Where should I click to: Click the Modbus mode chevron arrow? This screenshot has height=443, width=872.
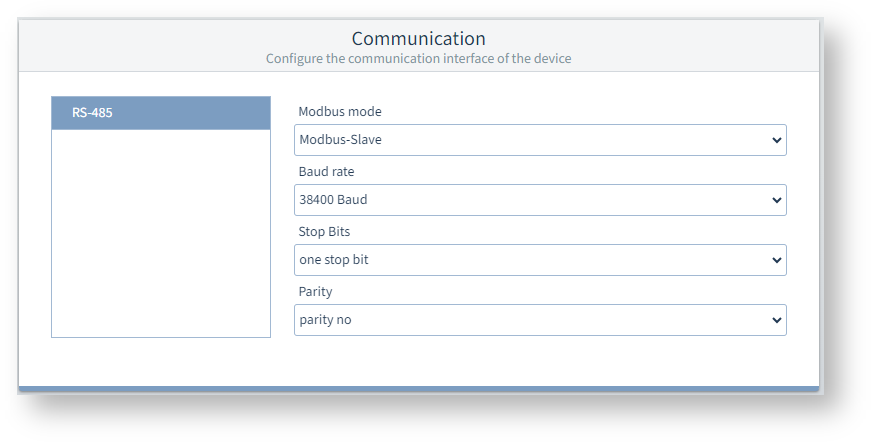(777, 140)
